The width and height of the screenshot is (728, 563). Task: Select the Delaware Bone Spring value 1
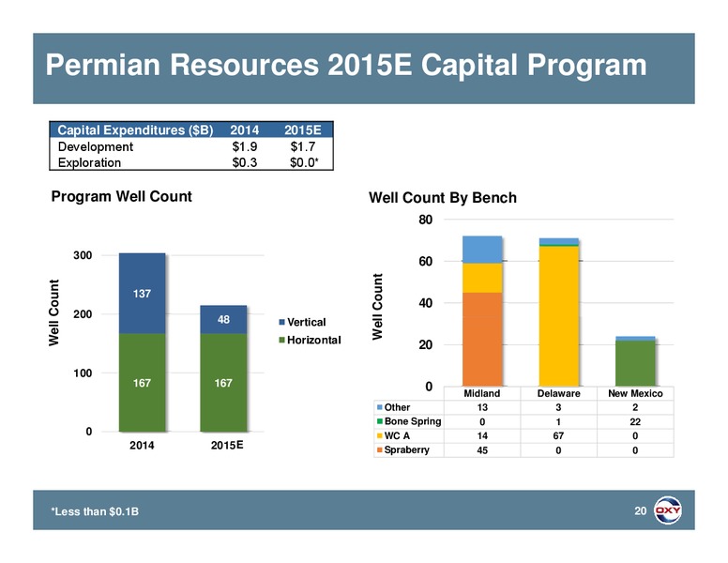(558, 422)
